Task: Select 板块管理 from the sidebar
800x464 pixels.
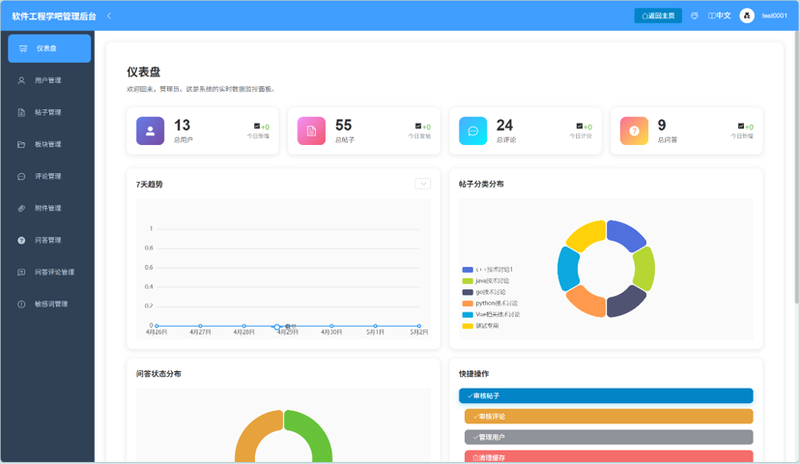Action: (x=49, y=144)
